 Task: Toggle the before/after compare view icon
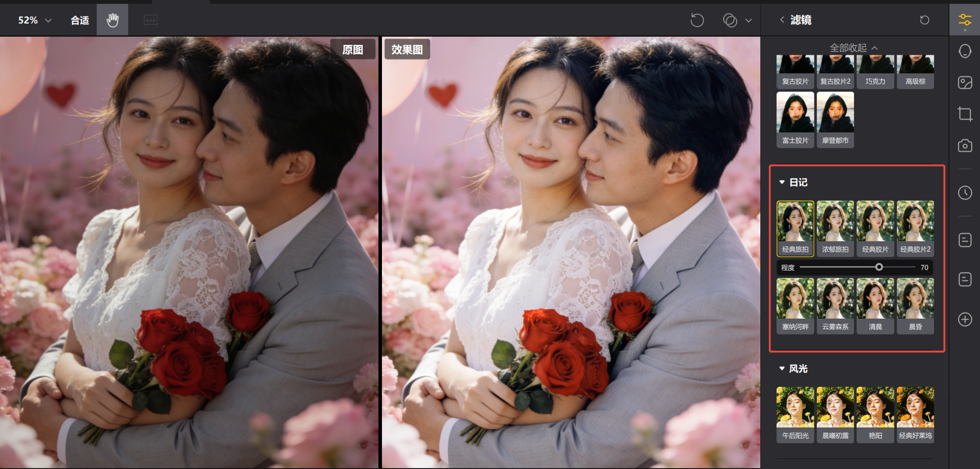[x=730, y=20]
